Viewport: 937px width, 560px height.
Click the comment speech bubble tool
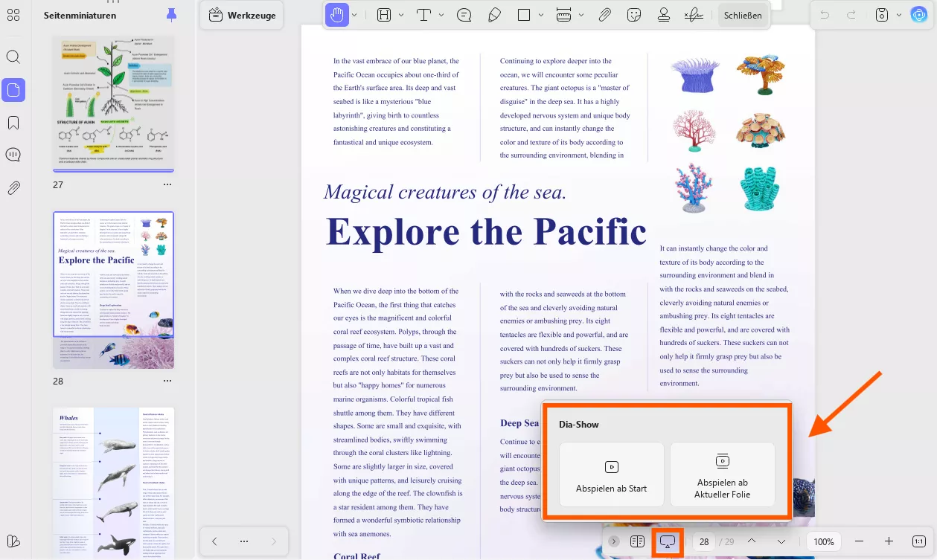pos(464,15)
